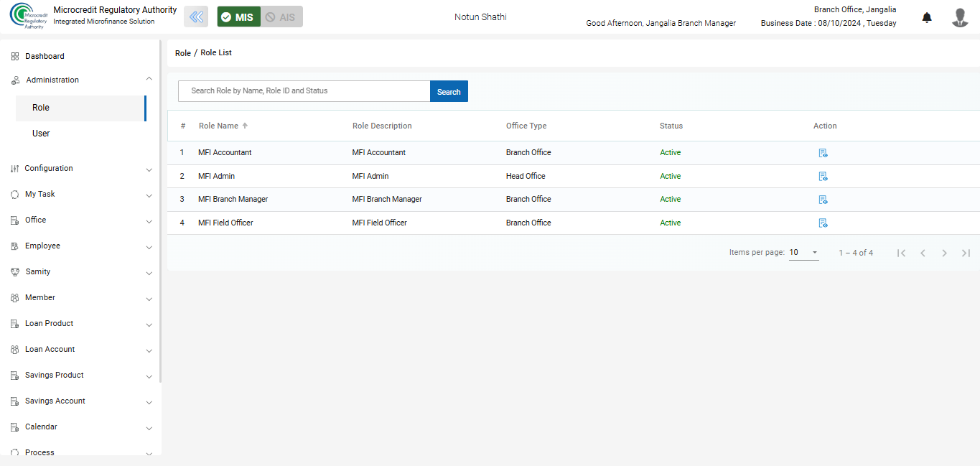
Task: Click the Dashboard grid icon
Action: click(15, 56)
